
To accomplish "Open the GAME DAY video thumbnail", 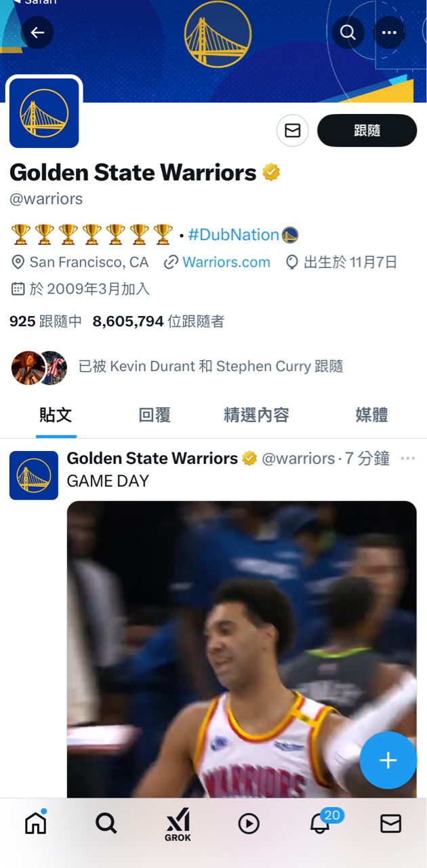I will point(241,650).
